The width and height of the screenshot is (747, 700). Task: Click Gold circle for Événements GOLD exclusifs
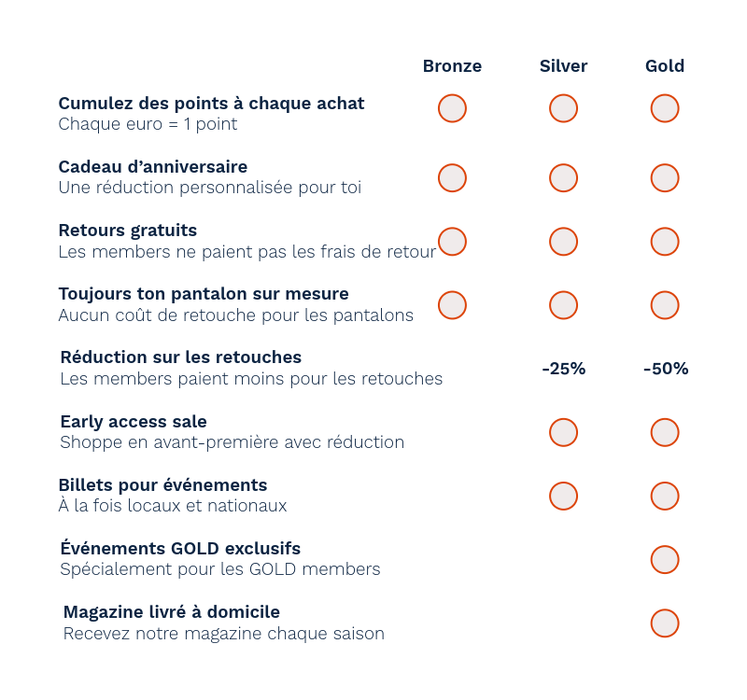point(665,560)
